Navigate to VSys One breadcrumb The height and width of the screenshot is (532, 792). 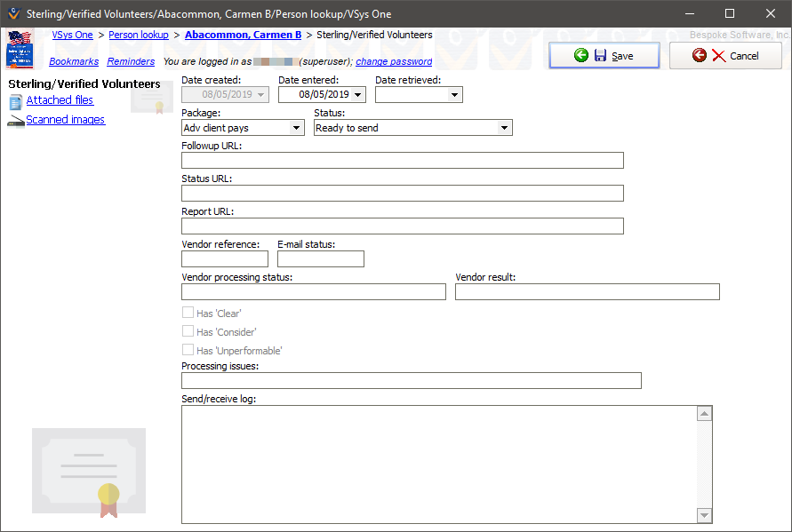point(72,36)
